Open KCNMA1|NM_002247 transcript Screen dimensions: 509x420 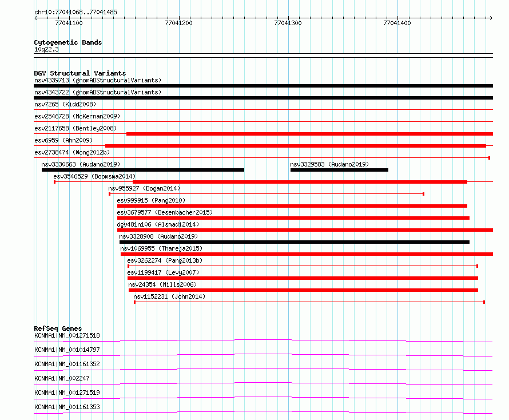tap(62, 379)
